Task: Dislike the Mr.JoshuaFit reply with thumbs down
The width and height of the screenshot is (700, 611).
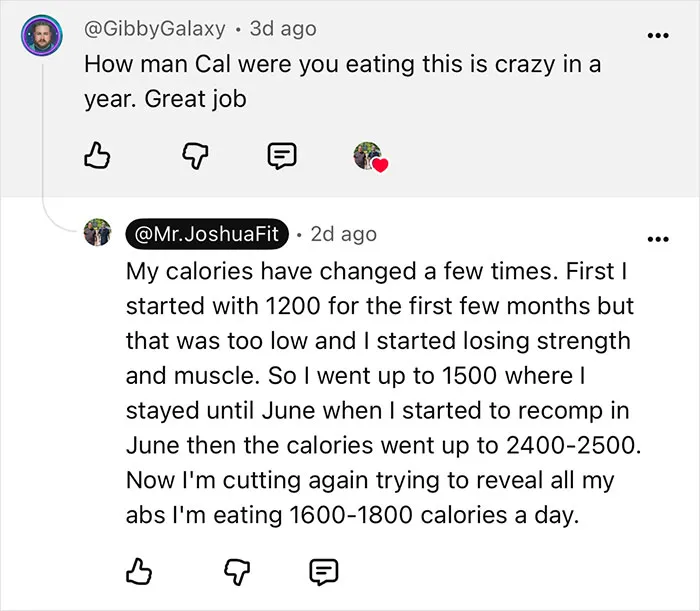Action: pyautogui.click(x=237, y=572)
